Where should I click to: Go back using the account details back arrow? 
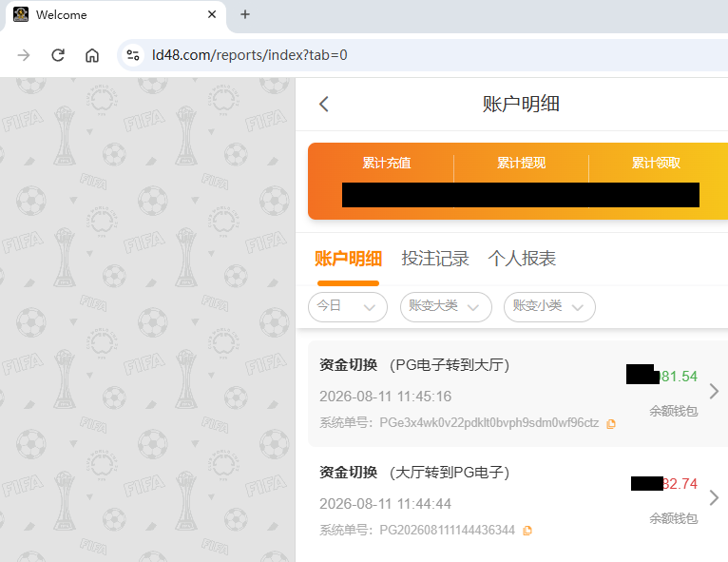coord(324,104)
